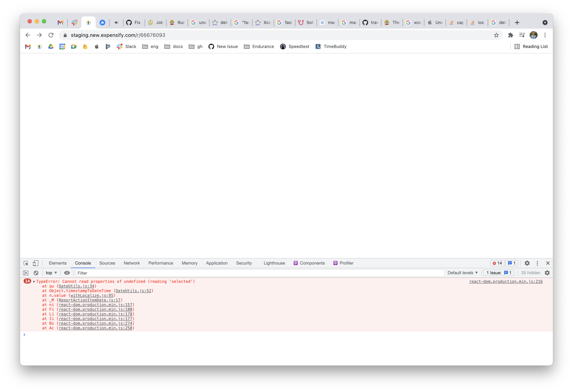The image size is (573, 392).
Task: Open the Chrome profile avatar
Action: (x=533, y=35)
